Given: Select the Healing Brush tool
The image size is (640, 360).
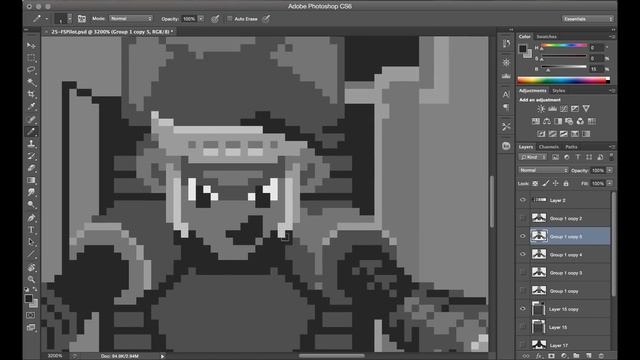Looking at the screenshot, I should click(x=31, y=119).
